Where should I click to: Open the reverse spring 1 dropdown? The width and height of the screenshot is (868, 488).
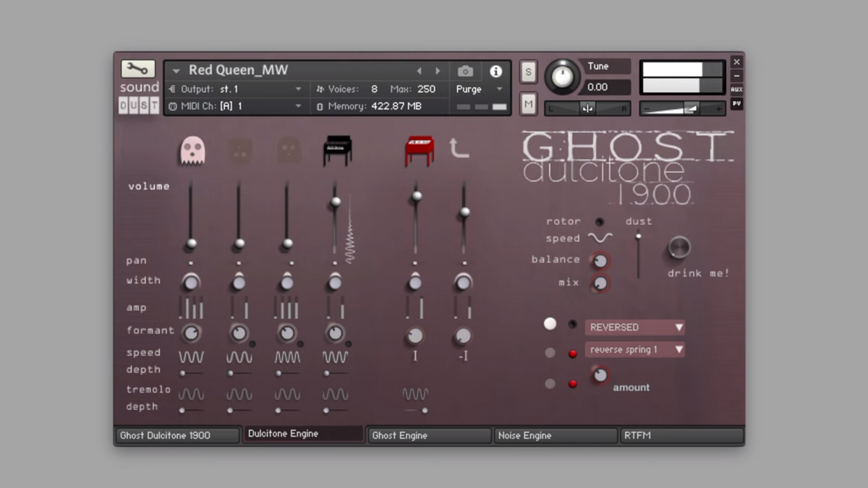coord(635,350)
